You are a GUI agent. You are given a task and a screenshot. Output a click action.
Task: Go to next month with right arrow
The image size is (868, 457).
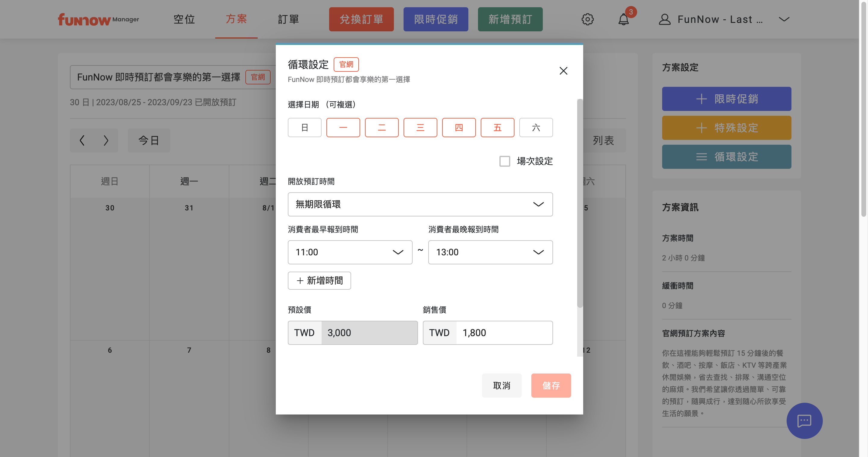106,140
